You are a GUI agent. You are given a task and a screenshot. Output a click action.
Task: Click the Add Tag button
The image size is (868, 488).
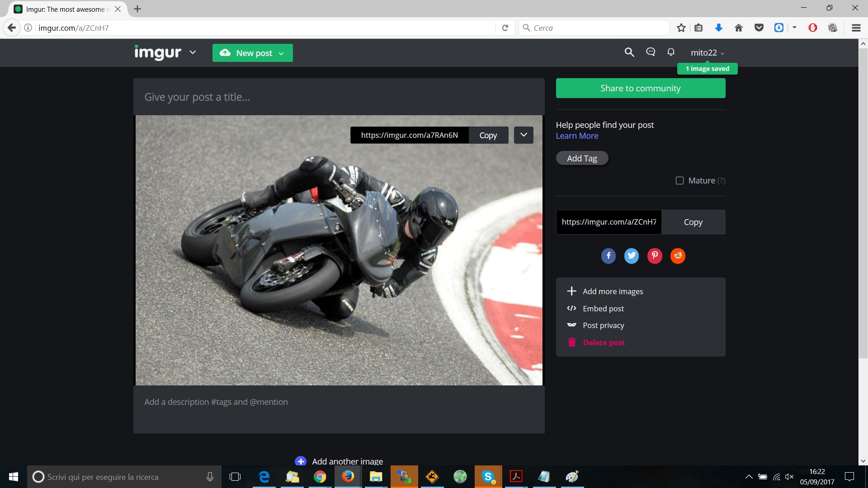582,158
